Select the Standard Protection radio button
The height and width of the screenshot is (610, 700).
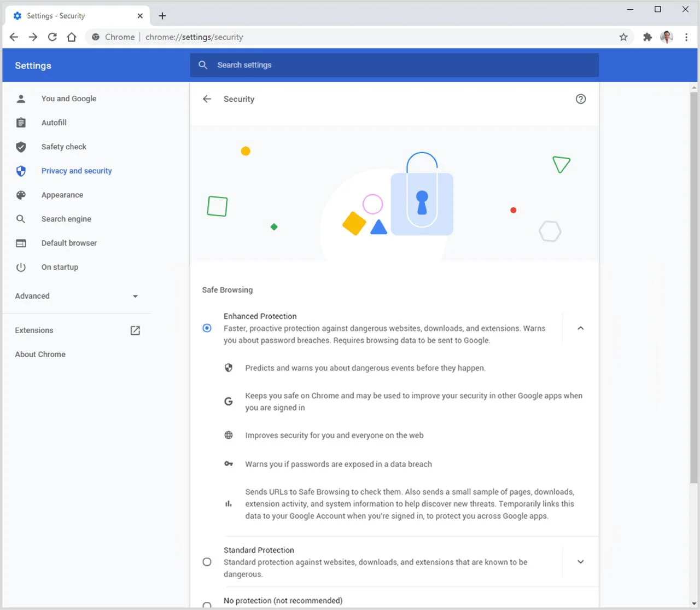(207, 562)
